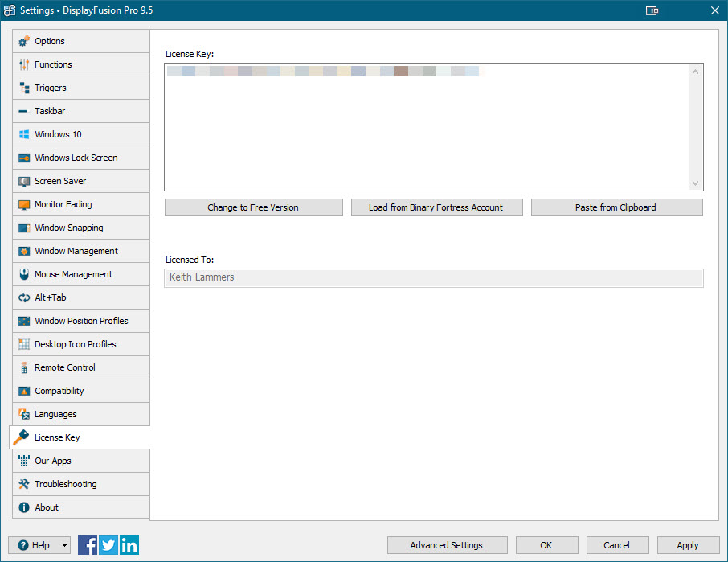
Task: Click Load from Binary Fortress Account
Action: point(436,207)
